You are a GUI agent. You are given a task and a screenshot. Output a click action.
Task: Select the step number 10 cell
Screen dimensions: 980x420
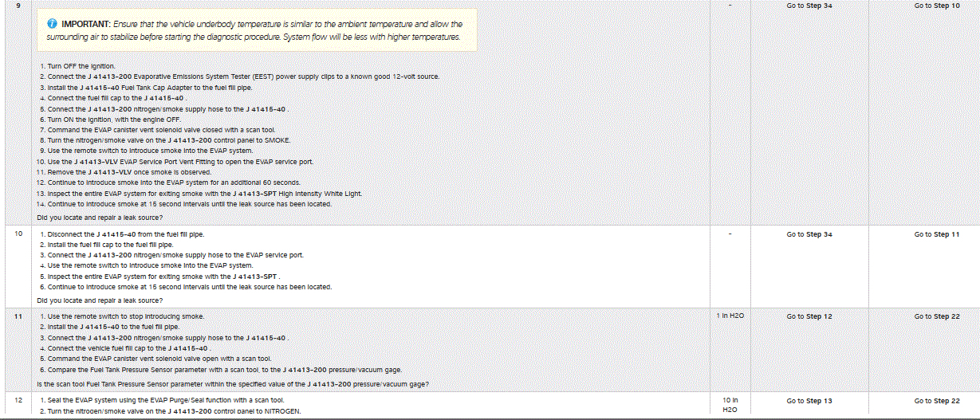pos(17,234)
